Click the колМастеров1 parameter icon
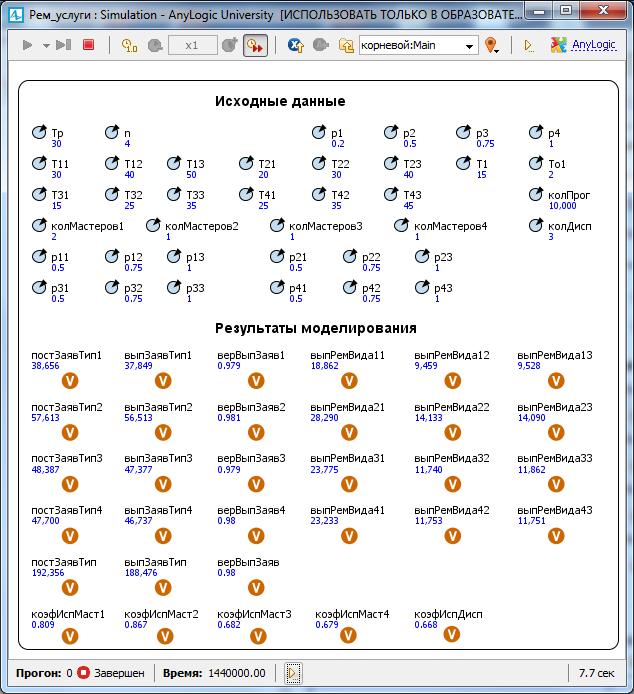Viewport: 634px width, 694px height. click(39, 225)
